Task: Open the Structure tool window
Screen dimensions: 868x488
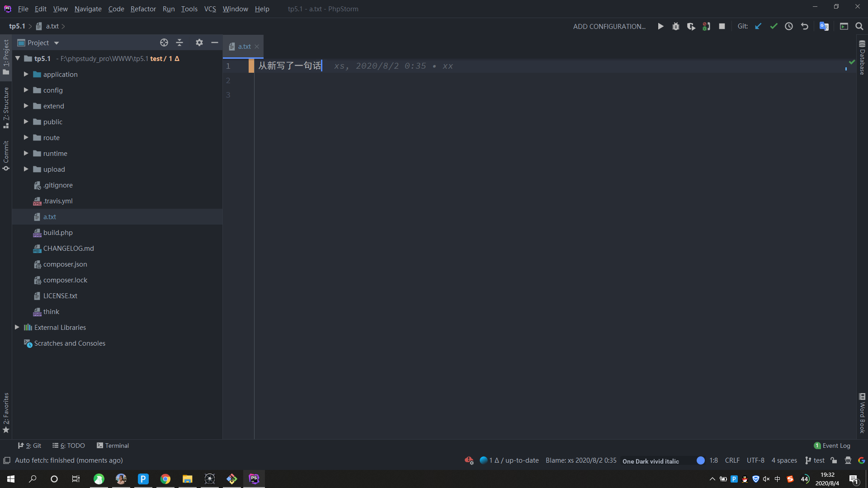Action: [6, 108]
